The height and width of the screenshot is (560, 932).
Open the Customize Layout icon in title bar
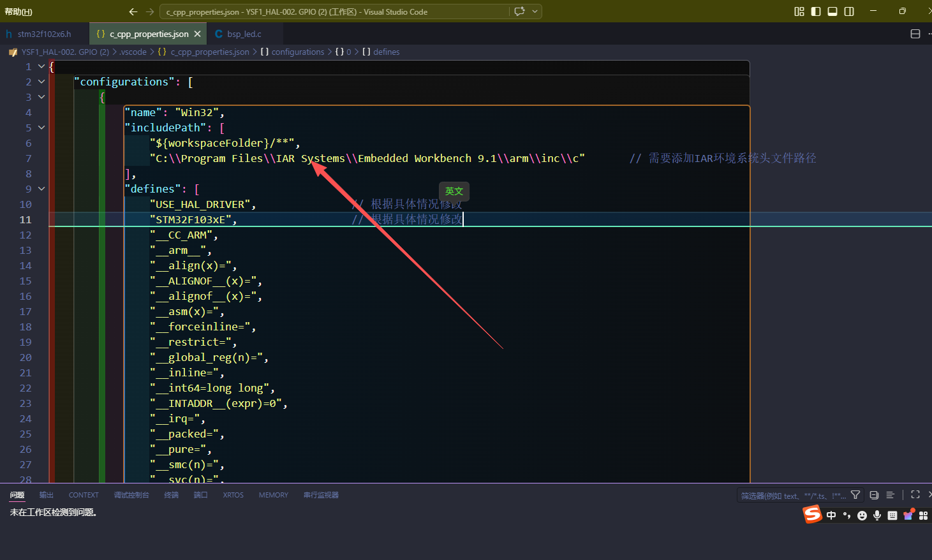(x=799, y=11)
